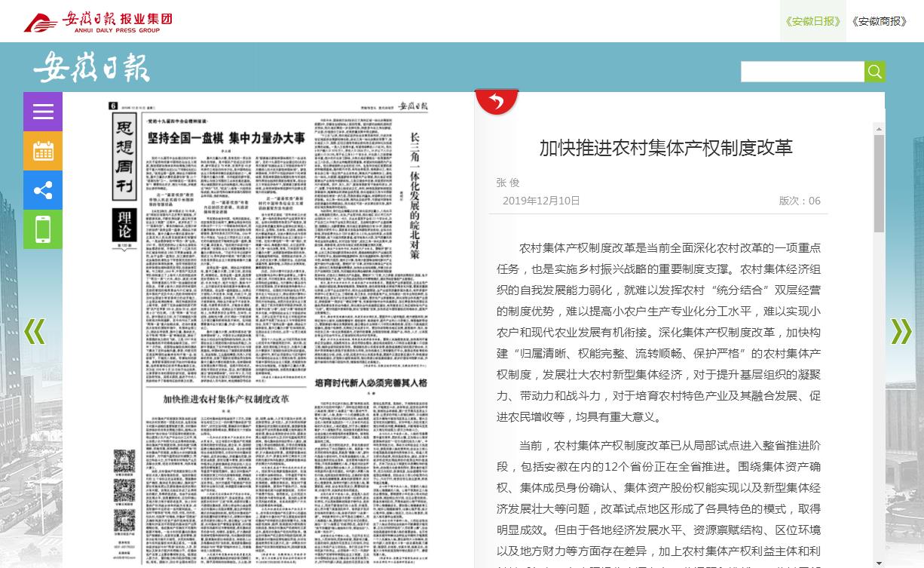
Task: Open the orange calendar date picker icon
Action: coord(43,151)
